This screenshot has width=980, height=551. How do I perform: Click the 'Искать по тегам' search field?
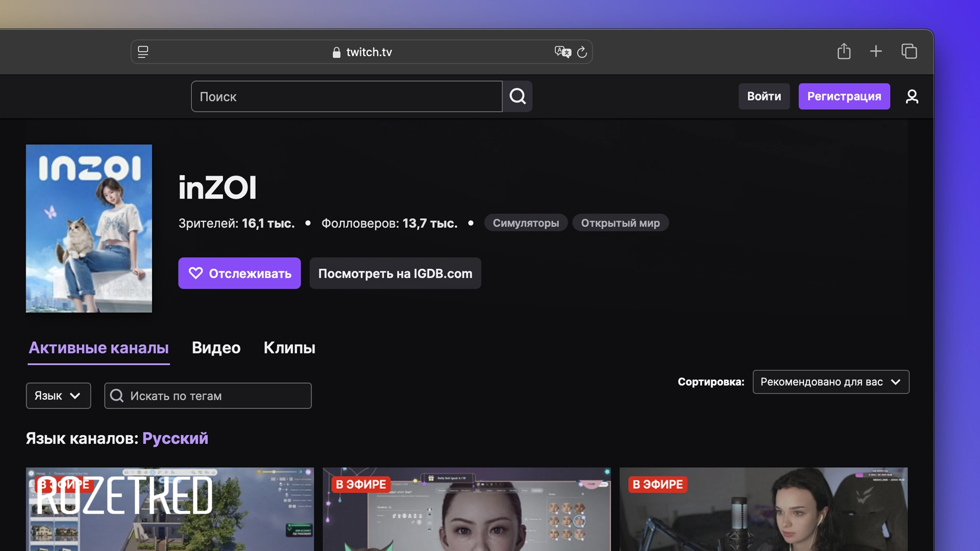[x=208, y=395]
